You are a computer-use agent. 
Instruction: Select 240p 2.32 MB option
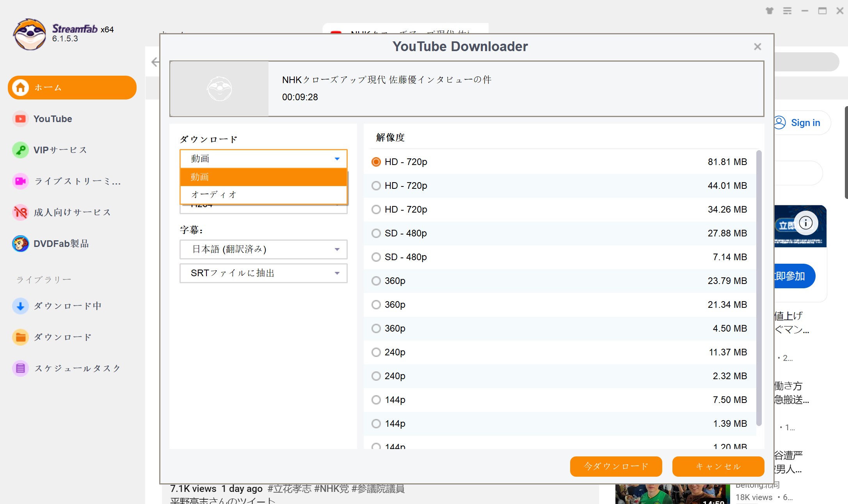[x=560, y=376]
